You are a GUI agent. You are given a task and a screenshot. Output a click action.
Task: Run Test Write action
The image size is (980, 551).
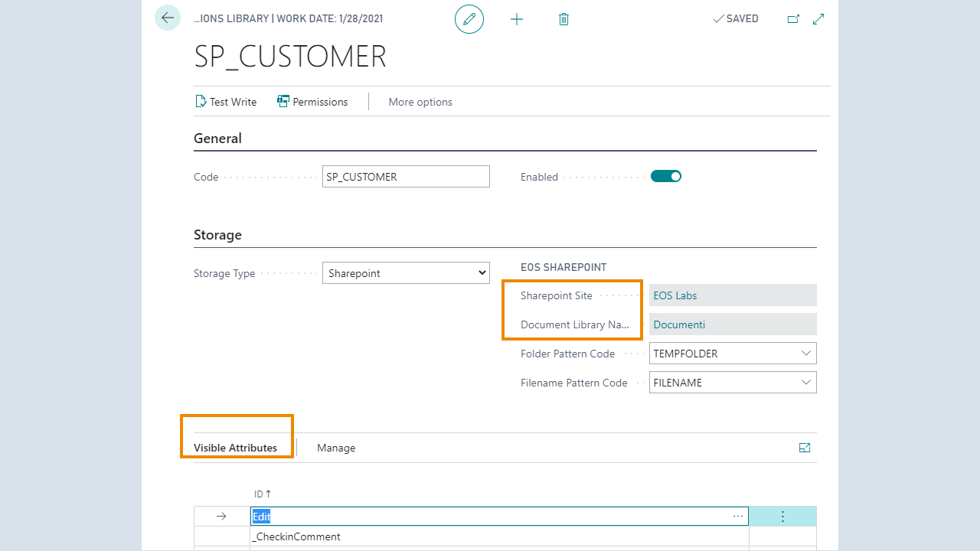click(x=227, y=102)
